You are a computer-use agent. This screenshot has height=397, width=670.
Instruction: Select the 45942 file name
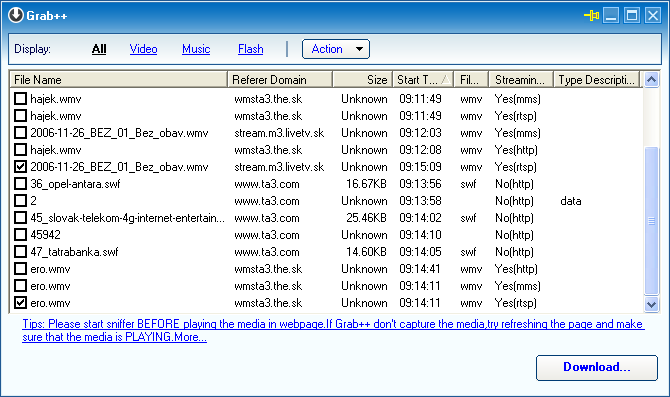(45, 235)
